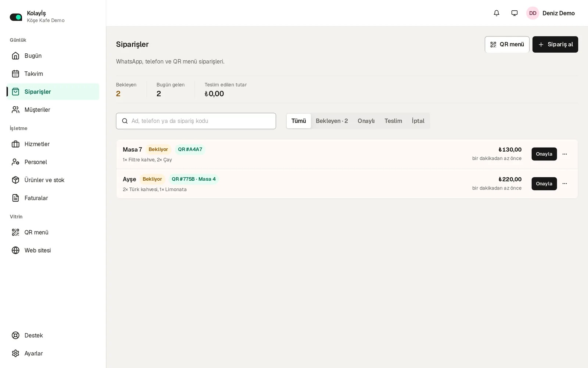
Task: Click the ₺220,00 order total
Action: (510, 179)
